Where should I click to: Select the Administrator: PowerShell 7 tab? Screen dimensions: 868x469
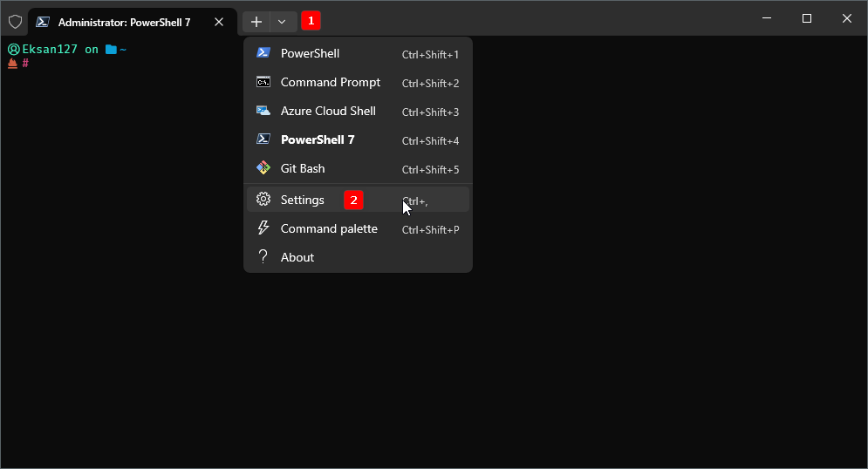tap(122, 22)
